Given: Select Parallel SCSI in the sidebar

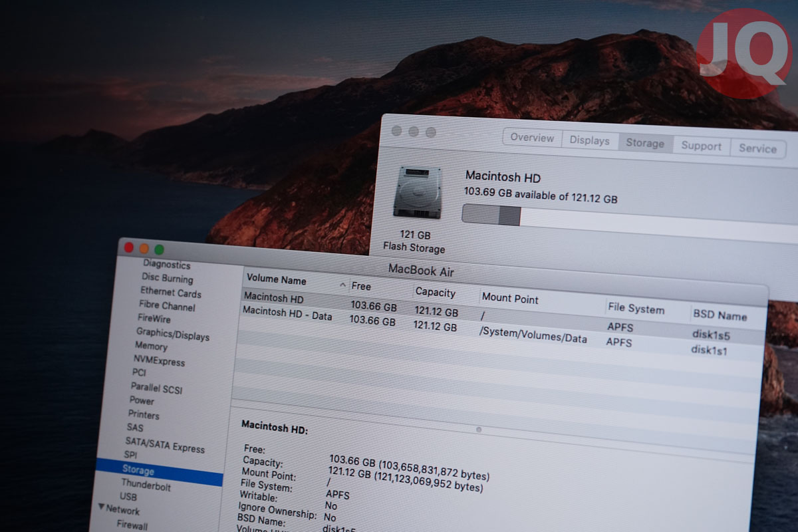Looking at the screenshot, I should tap(156, 387).
